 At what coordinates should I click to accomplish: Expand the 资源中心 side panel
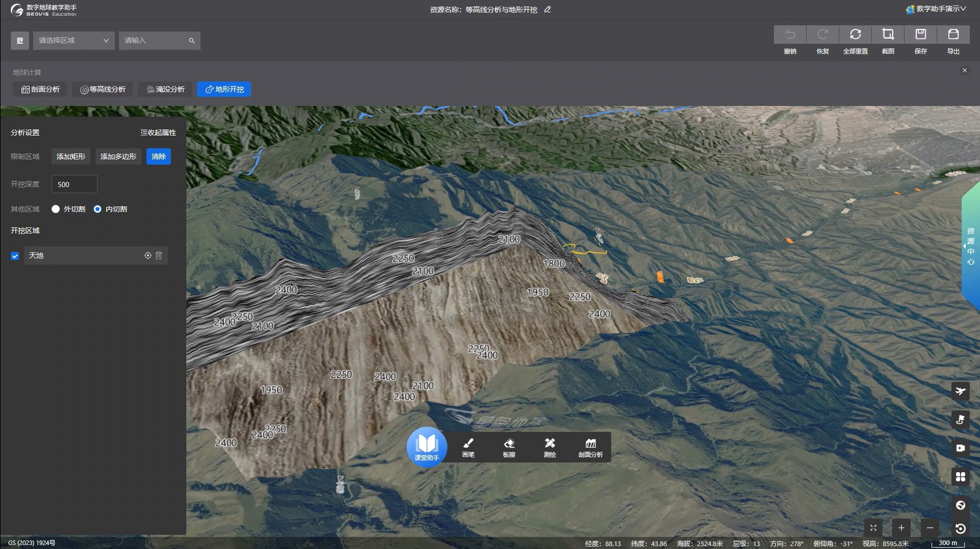[971, 246]
